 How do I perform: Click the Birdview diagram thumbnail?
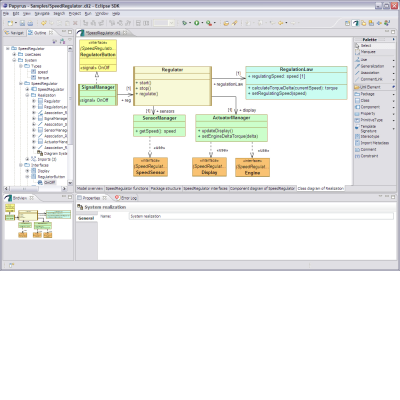tap(38, 220)
